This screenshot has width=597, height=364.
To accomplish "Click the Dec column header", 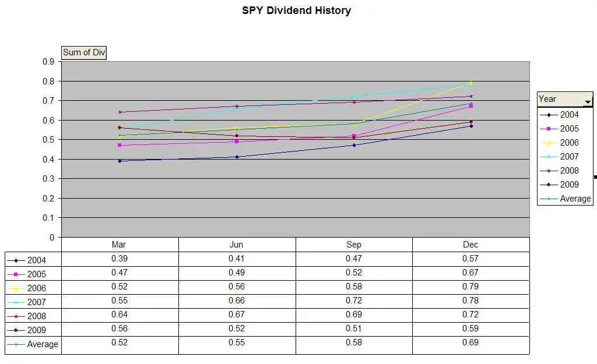I will point(470,245).
